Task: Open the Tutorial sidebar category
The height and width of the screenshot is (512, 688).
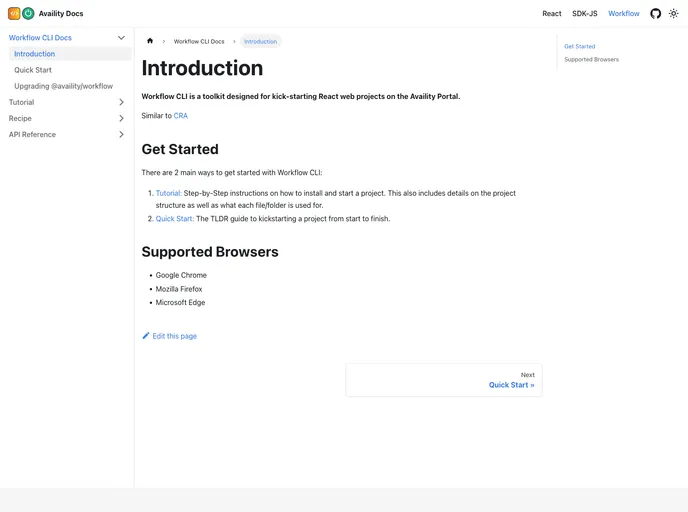Action: [x=22, y=102]
